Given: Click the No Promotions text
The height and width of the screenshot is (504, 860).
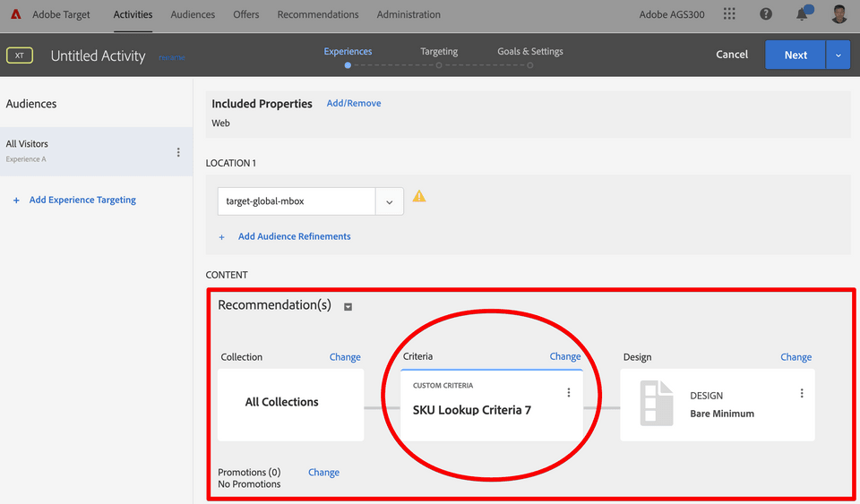Looking at the screenshot, I should tap(249, 484).
